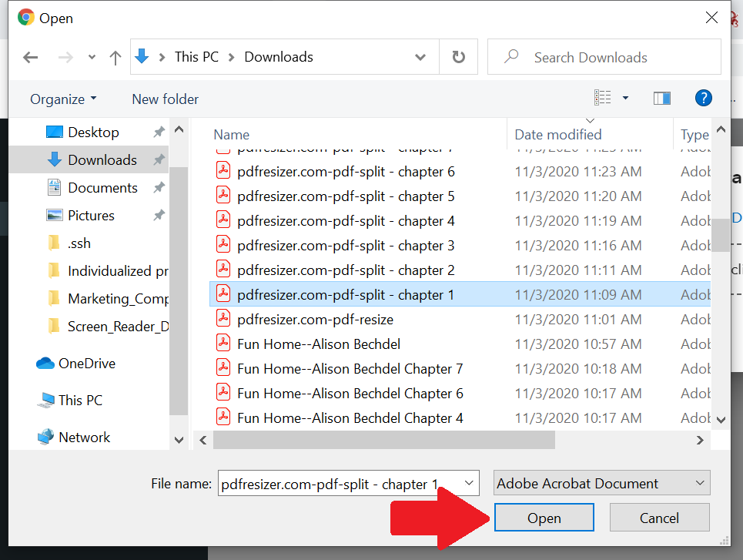The height and width of the screenshot is (560, 743).
Task: Click the horizontal scrollbar in file list
Action: tap(383, 440)
